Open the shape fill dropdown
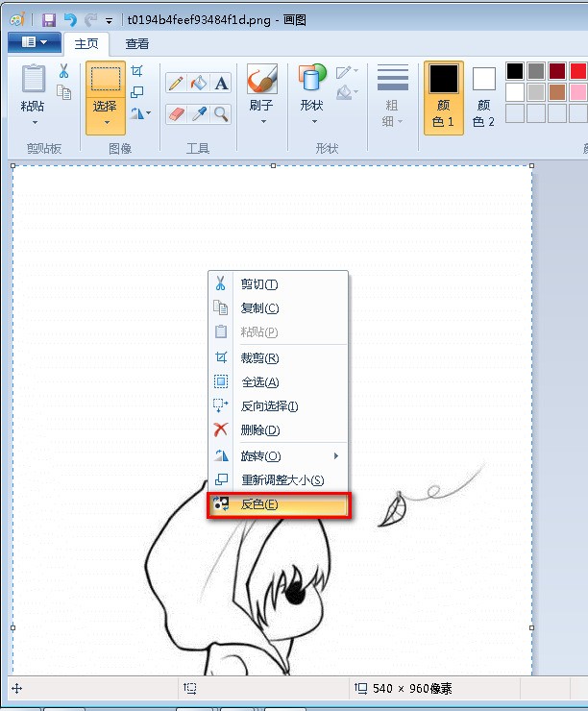The image size is (588, 711). tap(347, 92)
